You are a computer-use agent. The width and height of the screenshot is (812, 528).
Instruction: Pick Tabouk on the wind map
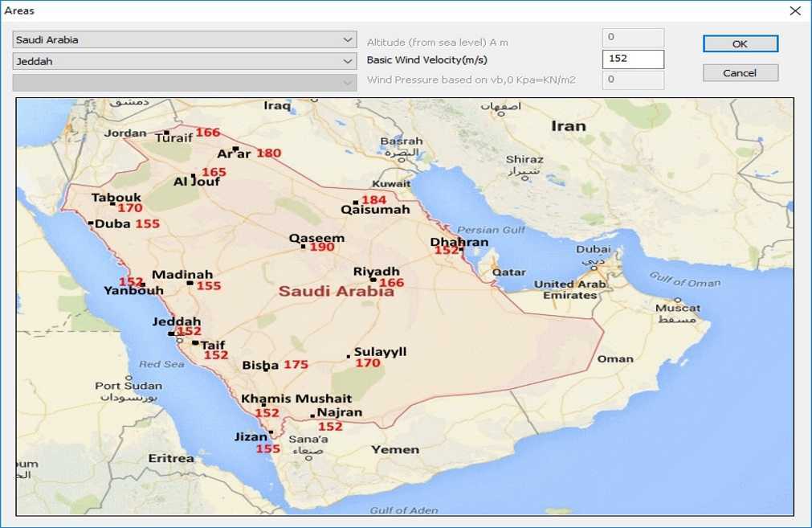pos(112,203)
